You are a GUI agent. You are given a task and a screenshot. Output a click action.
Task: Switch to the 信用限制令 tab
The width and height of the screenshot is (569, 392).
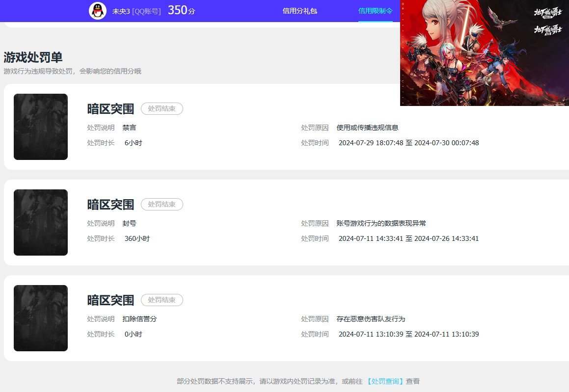click(x=375, y=11)
